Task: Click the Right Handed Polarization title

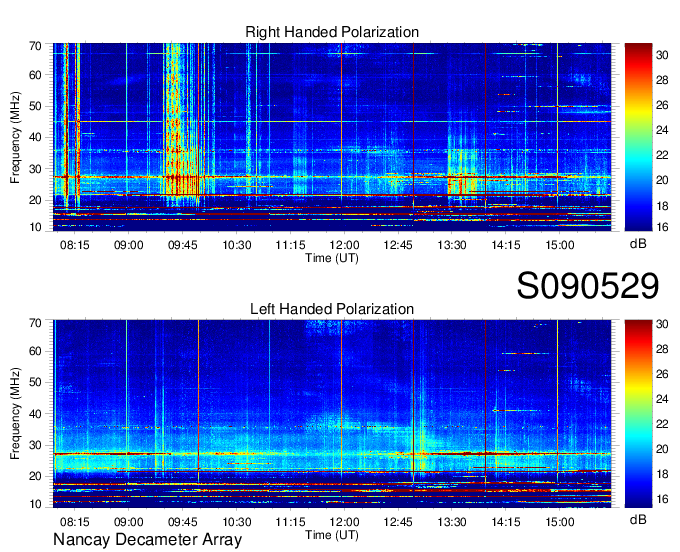Action: 332,32
